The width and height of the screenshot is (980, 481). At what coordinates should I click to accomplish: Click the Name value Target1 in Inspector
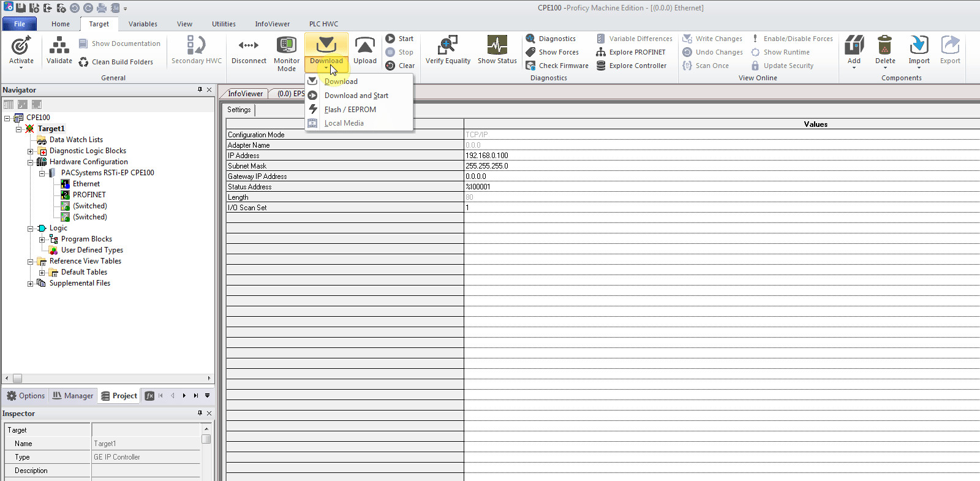(146, 444)
